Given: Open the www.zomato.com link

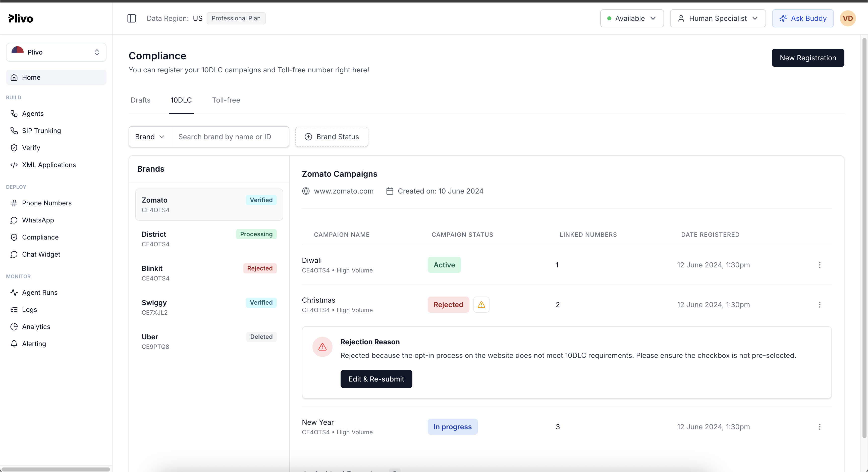Looking at the screenshot, I should [x=344, y=191].
